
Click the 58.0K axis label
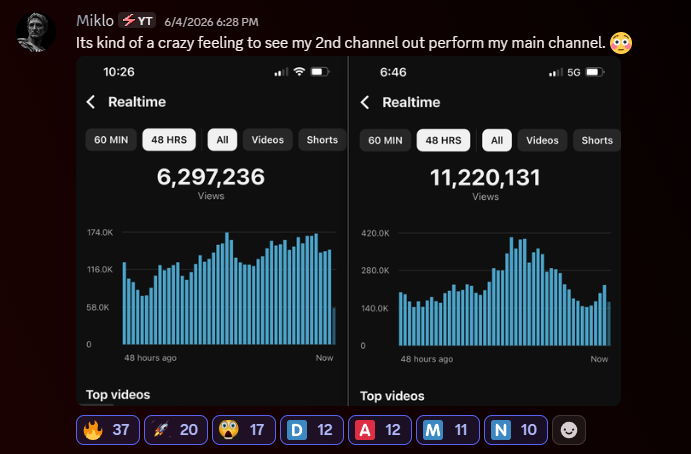(98, 307)
